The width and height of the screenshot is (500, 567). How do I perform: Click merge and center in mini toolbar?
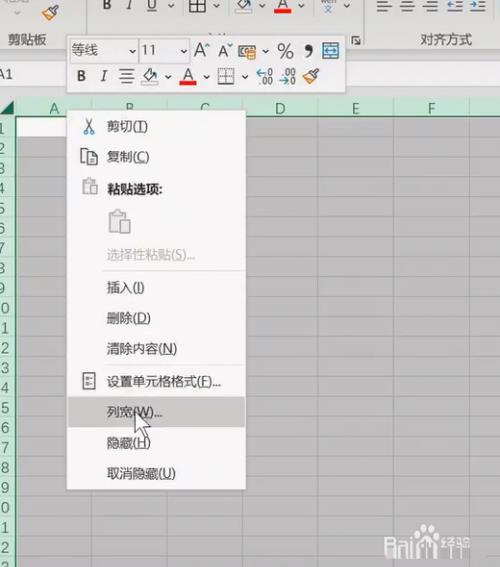click(x=330, y=51)
